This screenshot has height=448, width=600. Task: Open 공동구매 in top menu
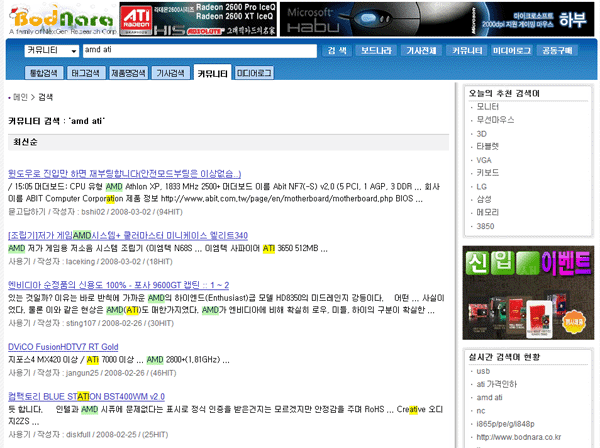557,51
